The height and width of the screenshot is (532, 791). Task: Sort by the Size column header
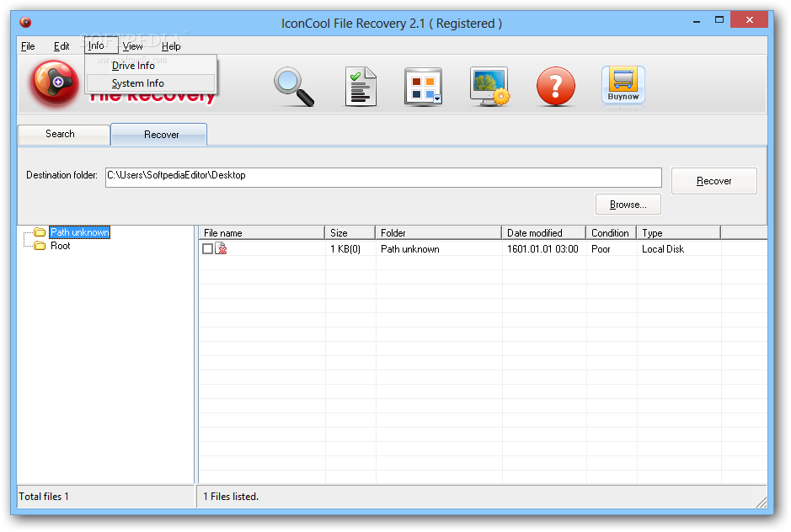[x=350, y=233]
